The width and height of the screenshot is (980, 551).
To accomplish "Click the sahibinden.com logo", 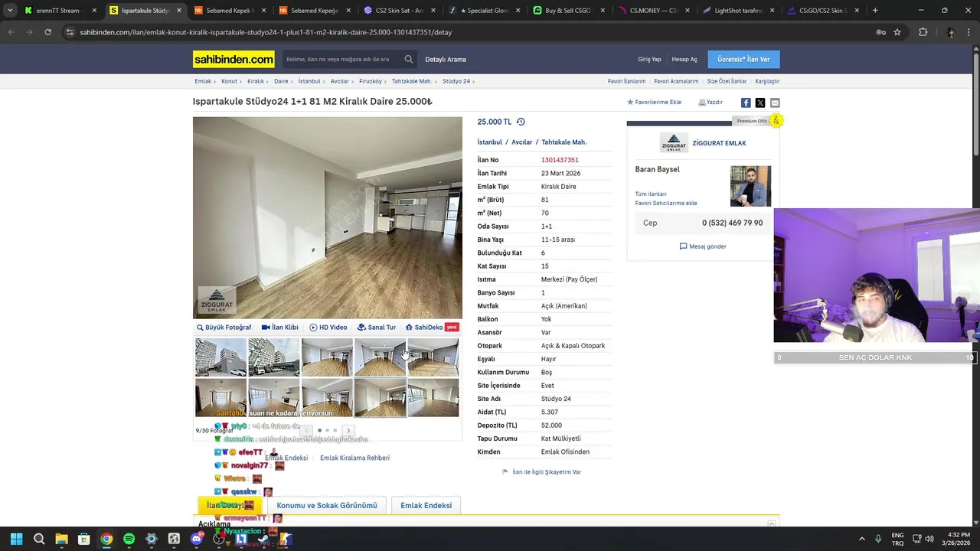I will (x=234, y=59).
